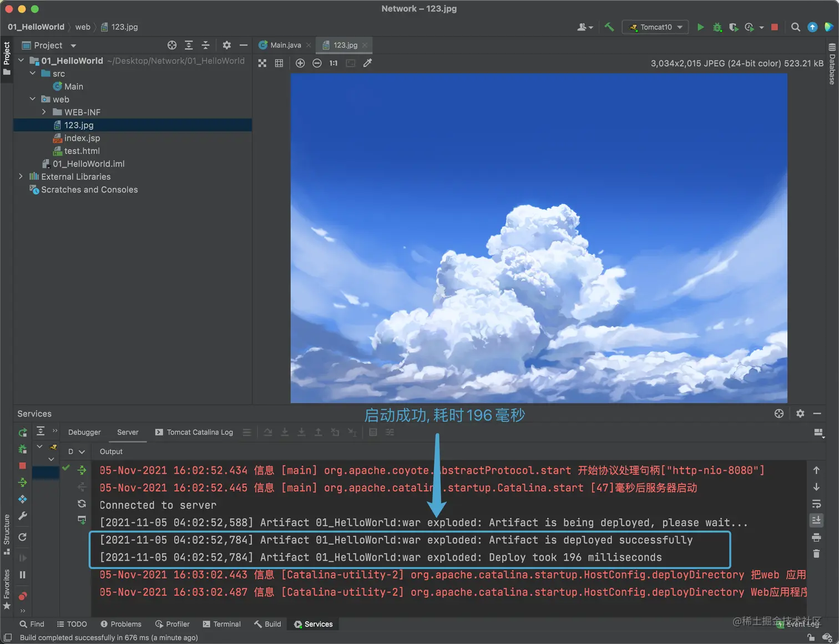The image size is (839, 644).
Task: Click the Services panel crosshair icon
Action: pyautogui.click(x=779, y=413)
